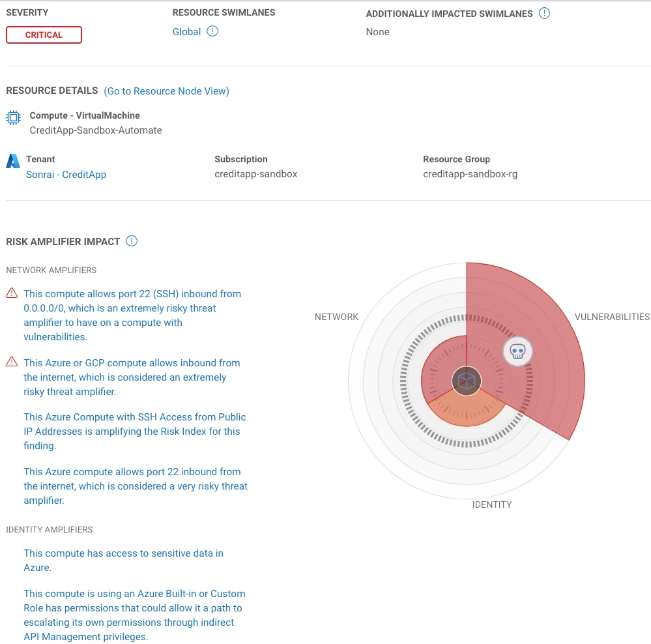Image resolution: width=651 pixels, height=644 pixels.
Task: Select the NETWORK label on the radar chart
Action: point(336,317)
